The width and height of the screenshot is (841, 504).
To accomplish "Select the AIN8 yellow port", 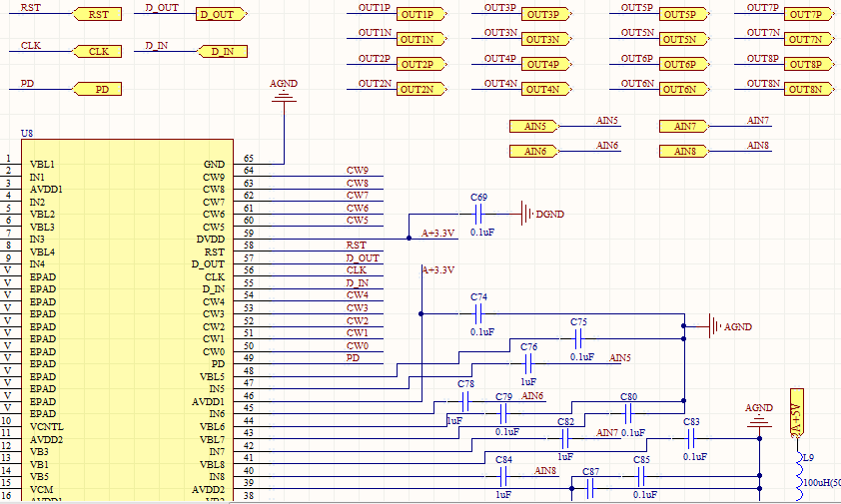I will (x=684, y=152).
